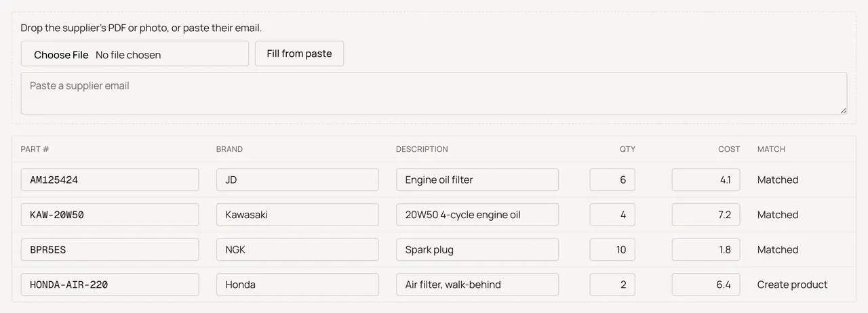Click the BRAND column header
This screenshot has height=313, width=868.
pos(229,149)
